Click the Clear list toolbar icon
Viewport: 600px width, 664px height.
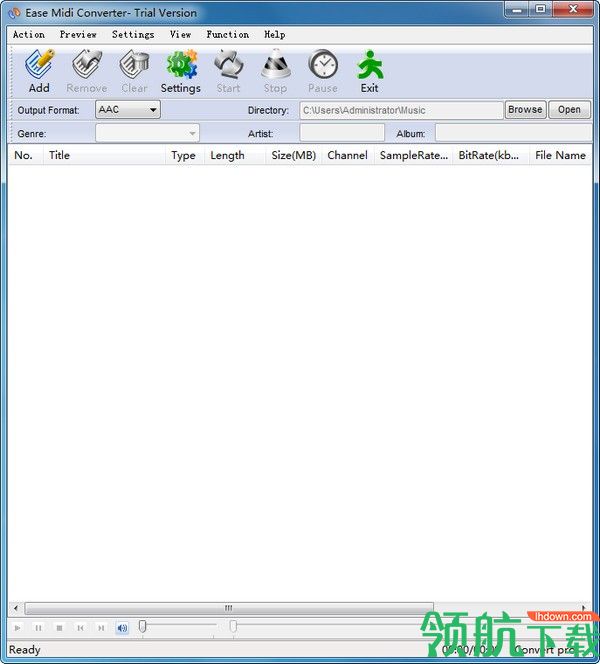coord(134,65)
